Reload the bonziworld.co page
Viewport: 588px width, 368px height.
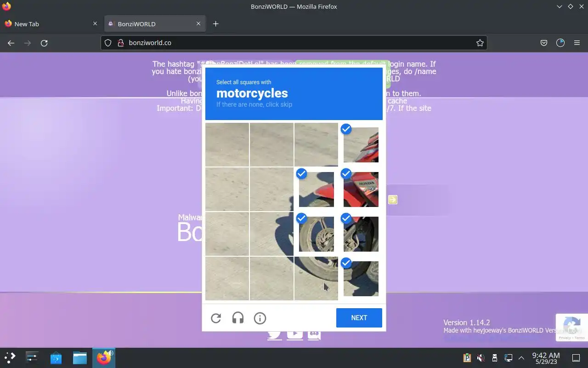(x=44, y=43)
